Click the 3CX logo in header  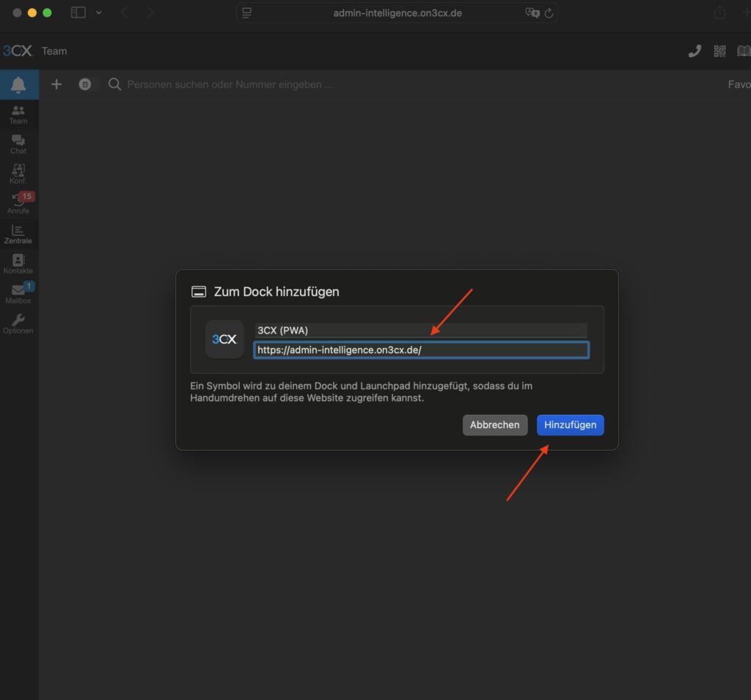point(18,51)
